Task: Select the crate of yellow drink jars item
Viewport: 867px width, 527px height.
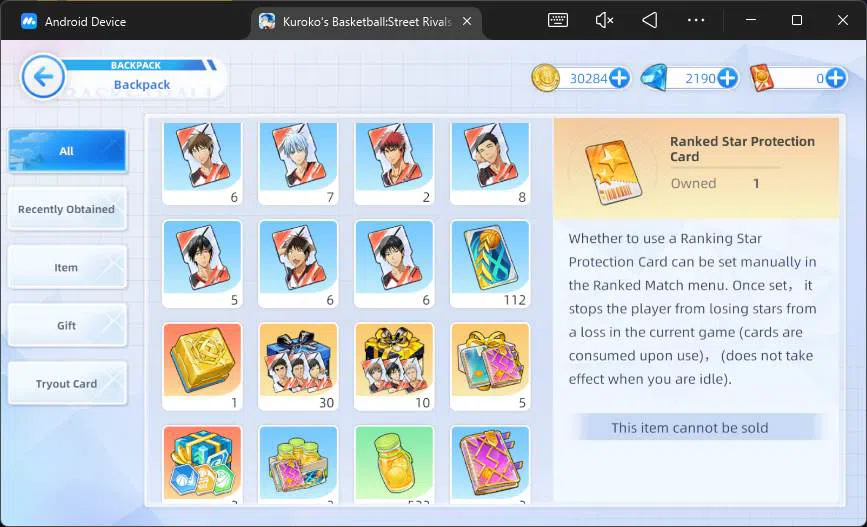Action: point(298,465)
